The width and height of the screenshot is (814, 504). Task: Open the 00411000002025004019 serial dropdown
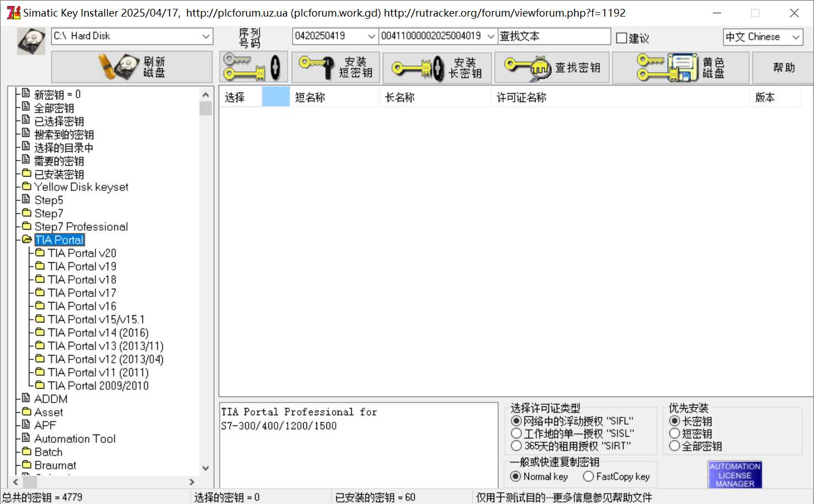[x=491, y=36]
